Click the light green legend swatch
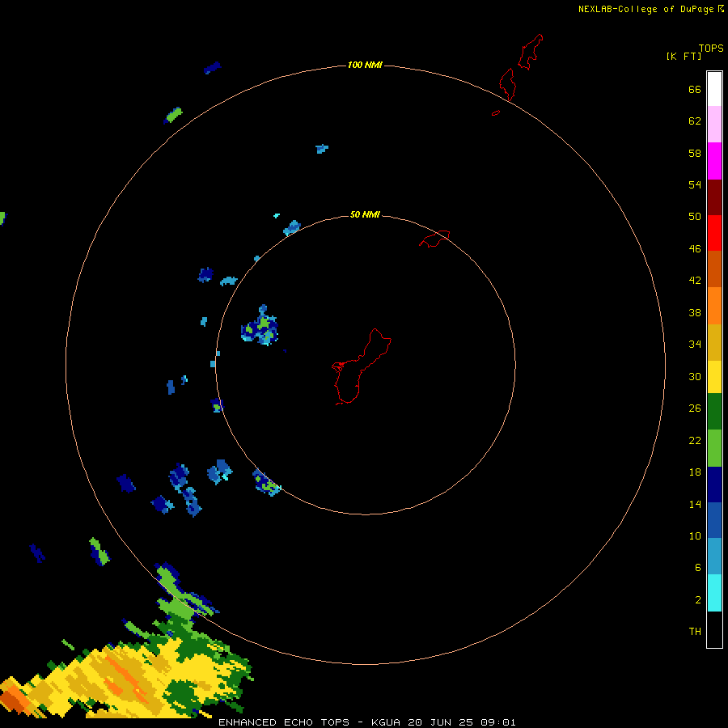Screen dimensions: 728x728 [x=714, y=448]
